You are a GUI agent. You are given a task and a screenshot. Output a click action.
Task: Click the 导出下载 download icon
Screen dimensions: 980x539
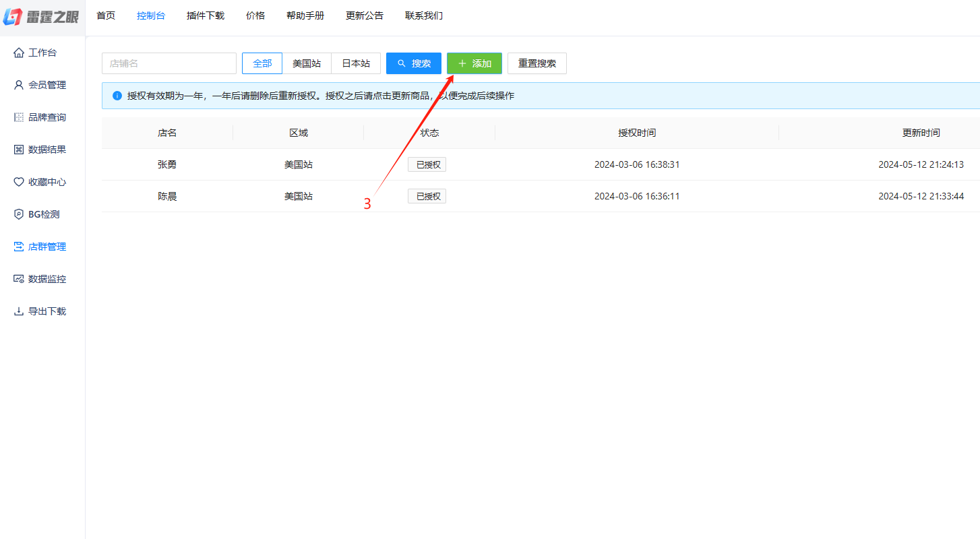pos(19,311)
